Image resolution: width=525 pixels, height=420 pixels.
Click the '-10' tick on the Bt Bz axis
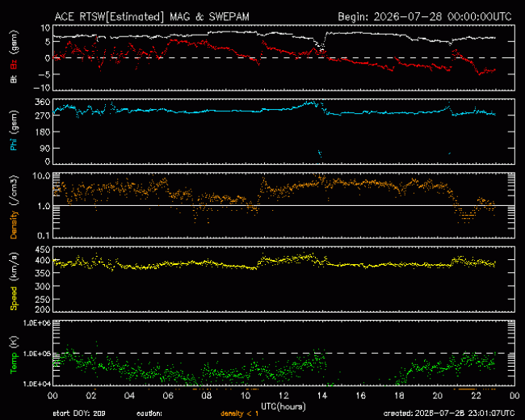[x=42, y=88]
